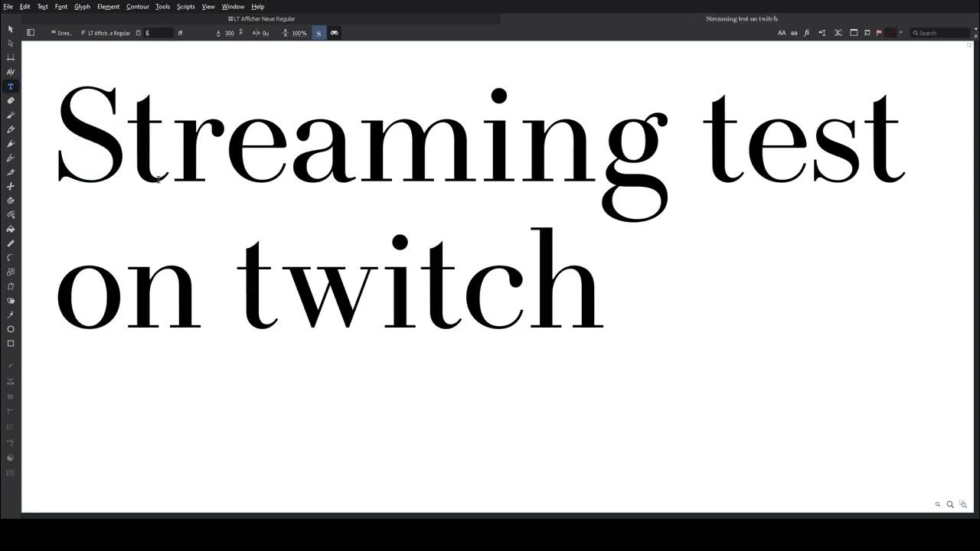The height and width of the screenshot is (551, 980).
Task: Open the Tools menu
Action: (x=163, y=6)
